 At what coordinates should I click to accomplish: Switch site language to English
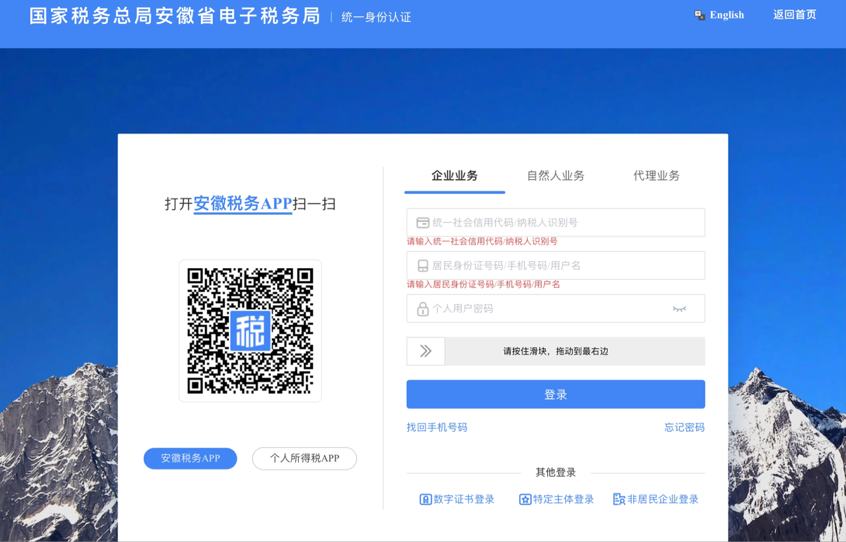click(726, 15)
